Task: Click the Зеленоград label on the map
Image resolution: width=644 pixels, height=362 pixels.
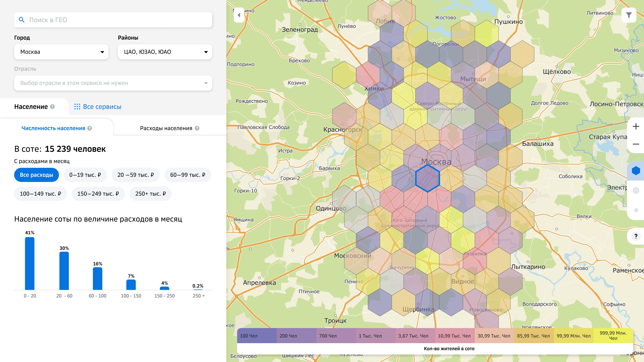Action: point(300,30)
